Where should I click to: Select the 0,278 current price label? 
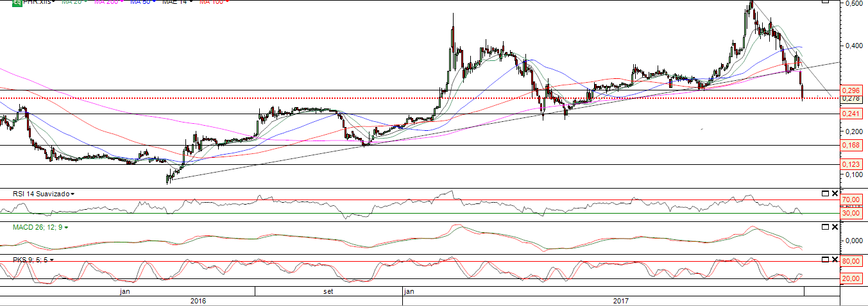point(851,98)
